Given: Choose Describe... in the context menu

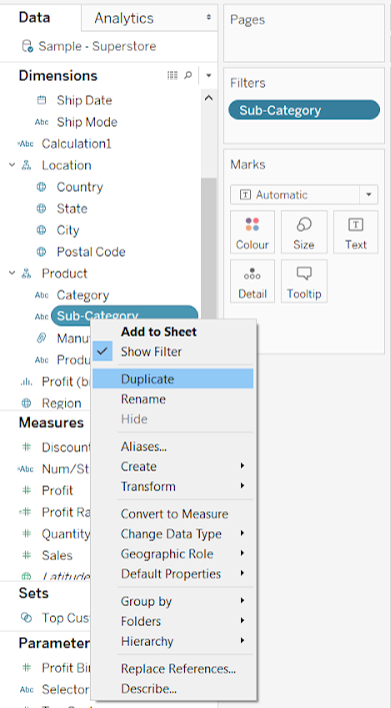Looking at the screenshot, I should [x=174, y=689].
